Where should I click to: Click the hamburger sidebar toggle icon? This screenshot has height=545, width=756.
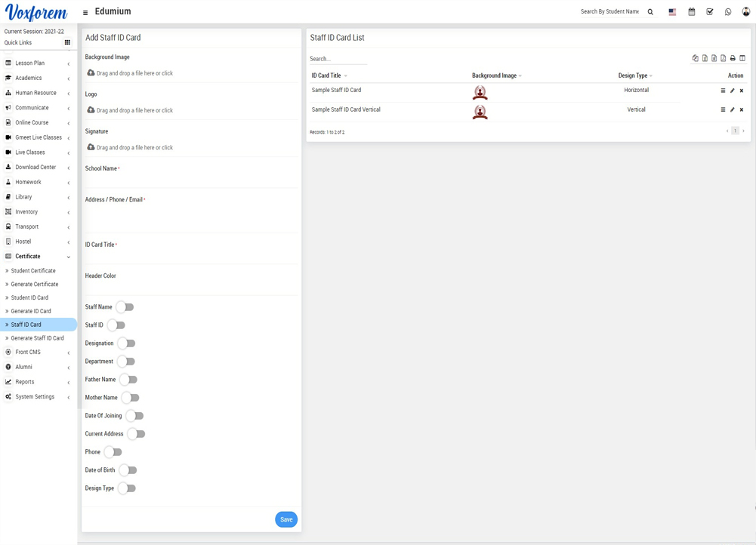85,13
